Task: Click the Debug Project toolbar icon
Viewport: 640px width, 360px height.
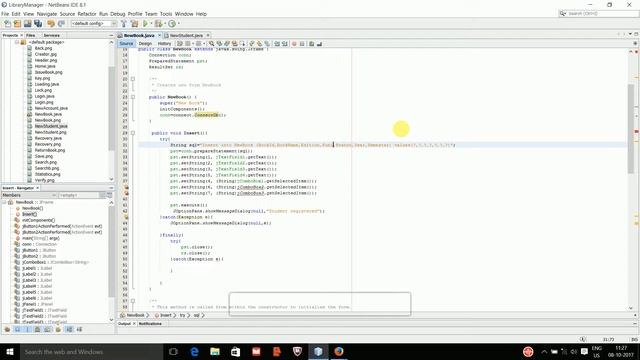Action: coord(158,24)
